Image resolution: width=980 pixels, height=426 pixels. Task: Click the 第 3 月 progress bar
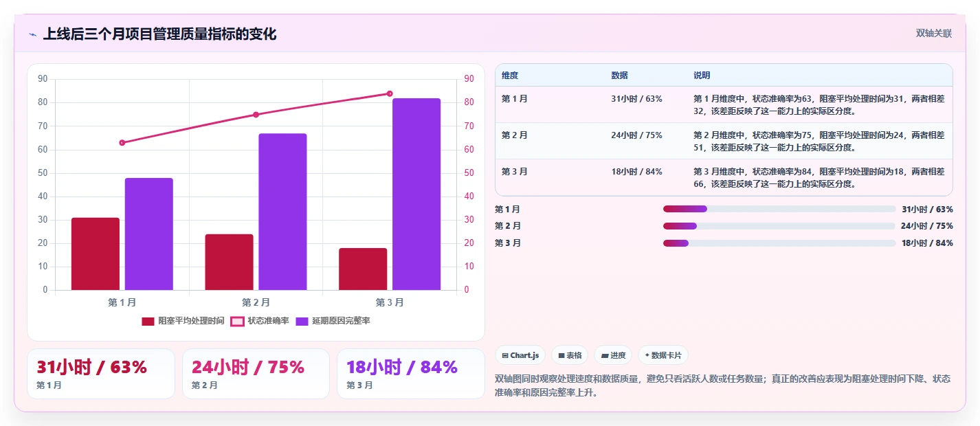[x=779, y=243]
